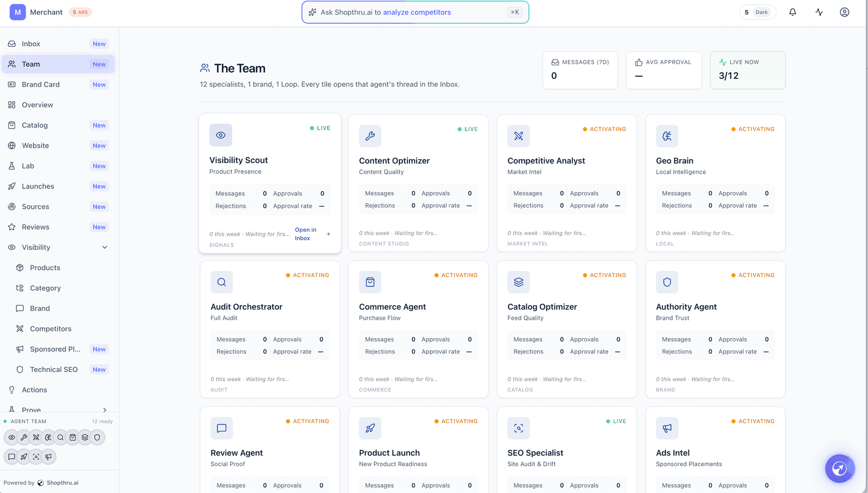Click magnifier agent chip in Agent Team
Screen dimensions: 868x493
coord(60,437)
